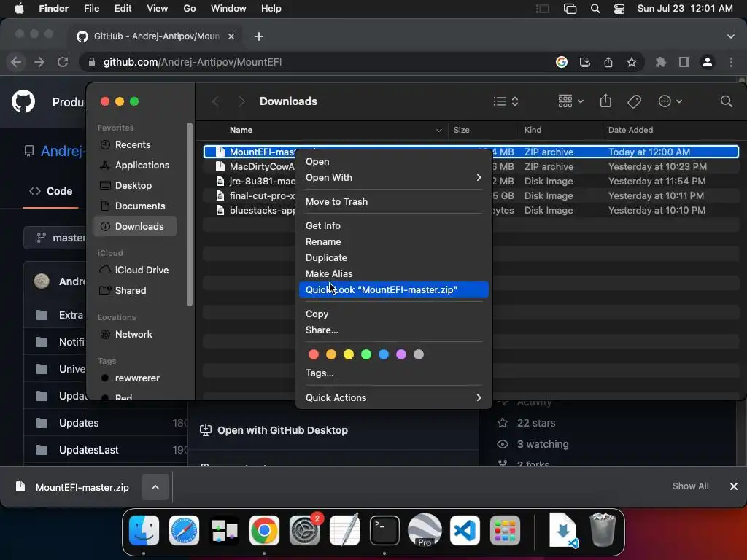Open Mission Control app in the Dock
Screen dimensions: 747x560
pyautogui.click(x=224, y=530)
